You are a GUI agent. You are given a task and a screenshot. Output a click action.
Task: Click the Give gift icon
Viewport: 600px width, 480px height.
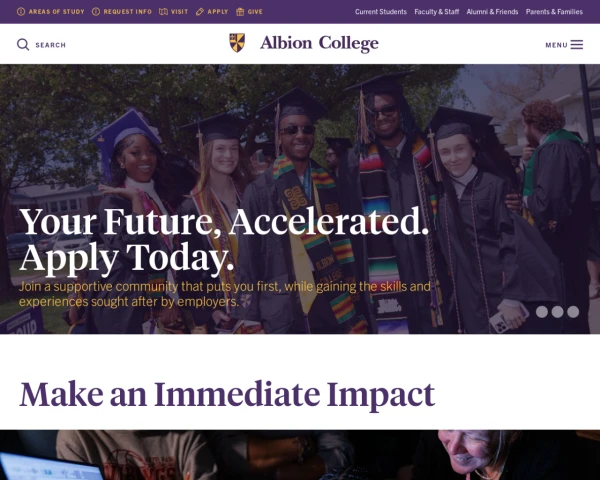[x=240, y=12]
